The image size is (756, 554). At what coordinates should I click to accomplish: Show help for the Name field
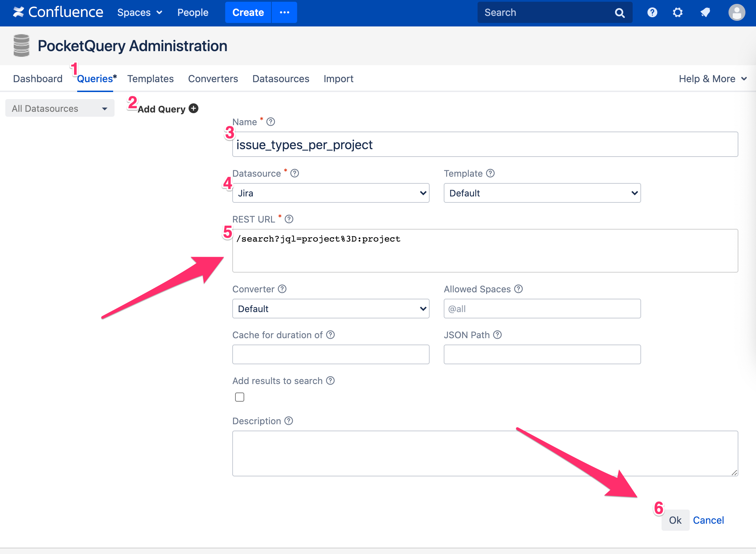(271, 122)
